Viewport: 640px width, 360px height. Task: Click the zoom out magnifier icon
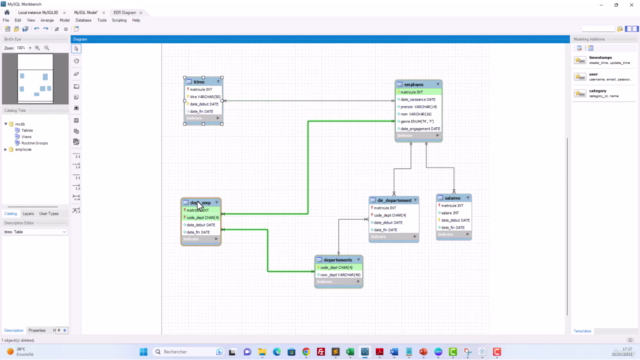[x=47, y=48]
